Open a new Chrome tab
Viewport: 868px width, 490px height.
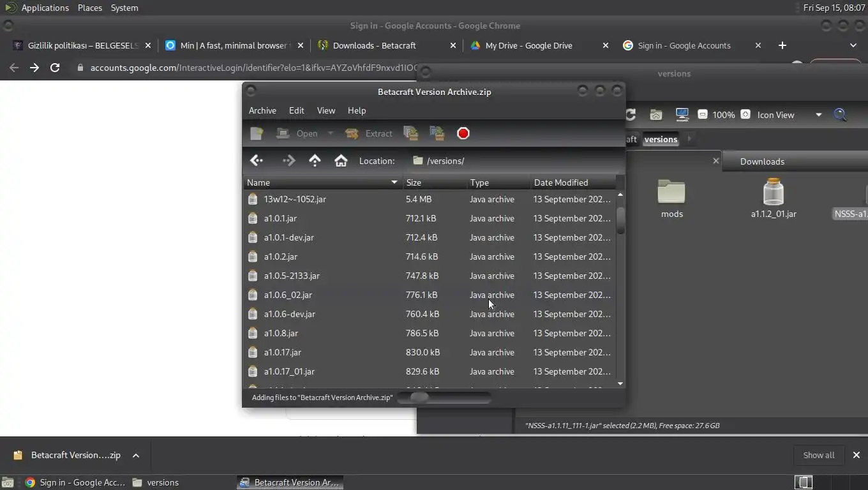(782, 45)
